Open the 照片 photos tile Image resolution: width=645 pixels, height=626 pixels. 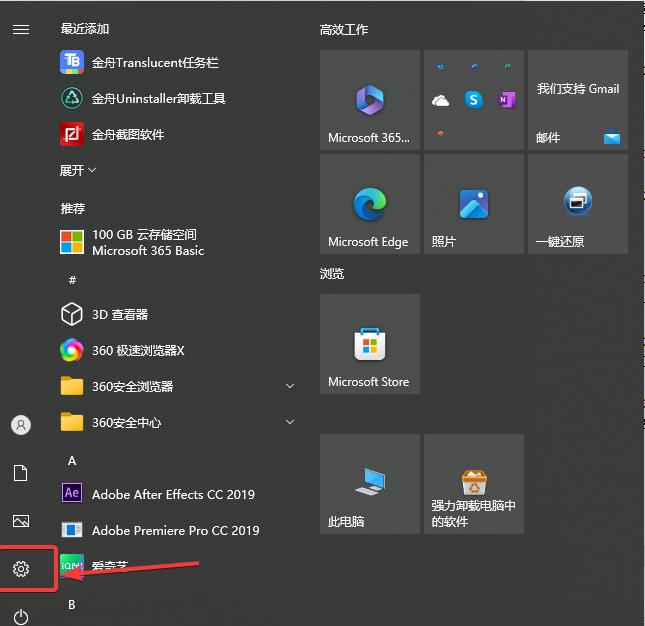click(474, 204)
